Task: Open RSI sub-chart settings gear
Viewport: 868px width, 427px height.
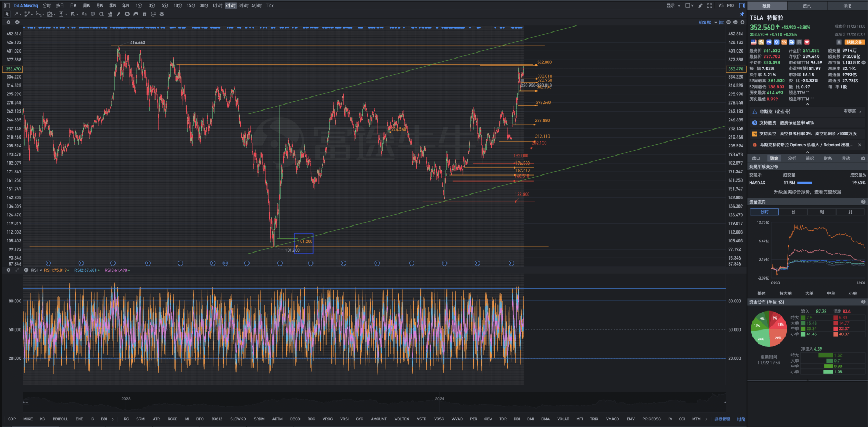Action: coord(8,270)
